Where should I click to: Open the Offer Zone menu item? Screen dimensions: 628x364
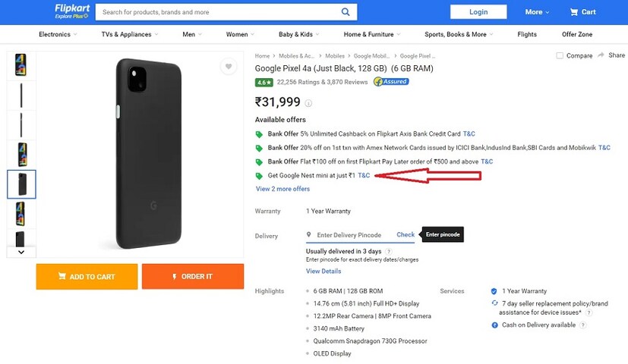[x=577, y=34]
